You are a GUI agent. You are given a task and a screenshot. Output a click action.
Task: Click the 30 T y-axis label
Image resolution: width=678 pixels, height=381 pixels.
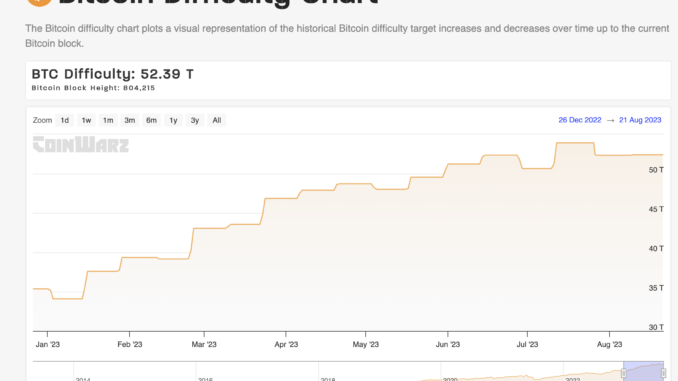[656, 327]
